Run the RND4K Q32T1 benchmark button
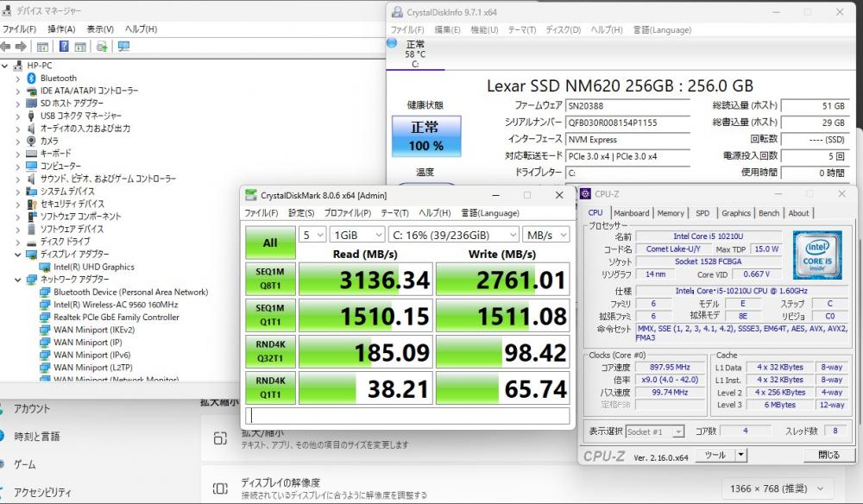This screenshot has height=504, width=863. (x=270, y=351)
